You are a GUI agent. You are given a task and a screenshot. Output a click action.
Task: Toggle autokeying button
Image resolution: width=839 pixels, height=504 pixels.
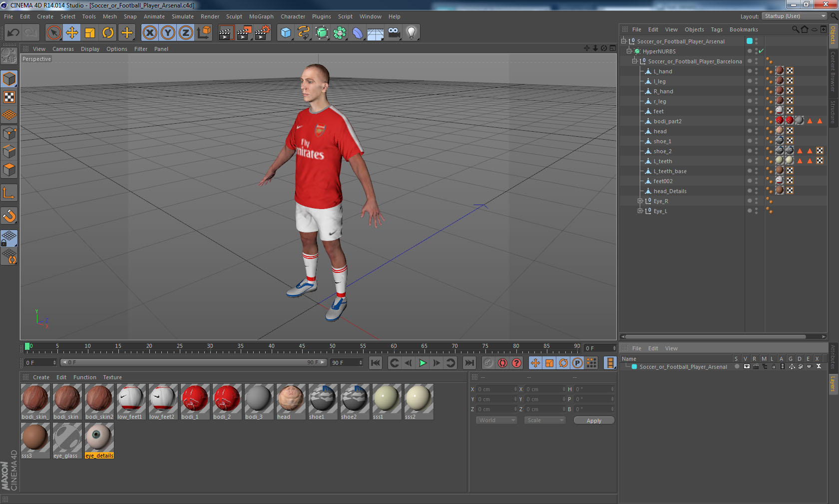point(502,363)
